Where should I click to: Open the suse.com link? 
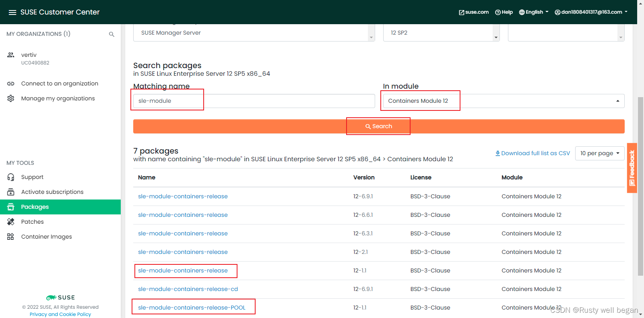point(474,12)
